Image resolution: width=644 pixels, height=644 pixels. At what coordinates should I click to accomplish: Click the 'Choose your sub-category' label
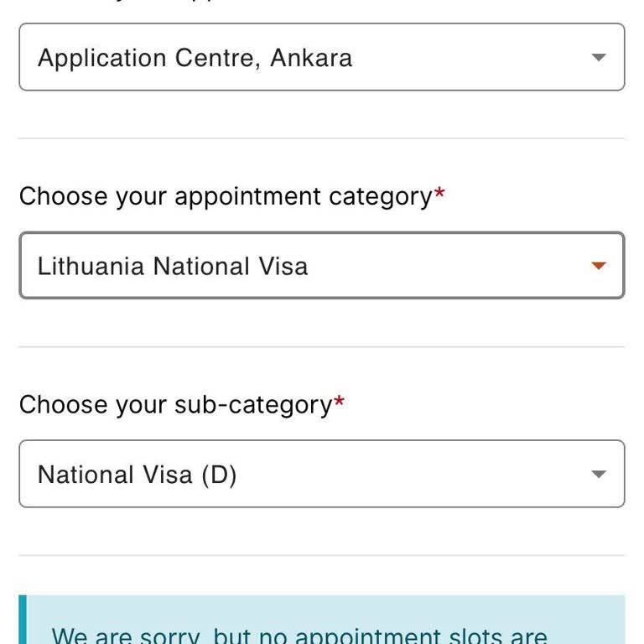(x=175, y=405)
